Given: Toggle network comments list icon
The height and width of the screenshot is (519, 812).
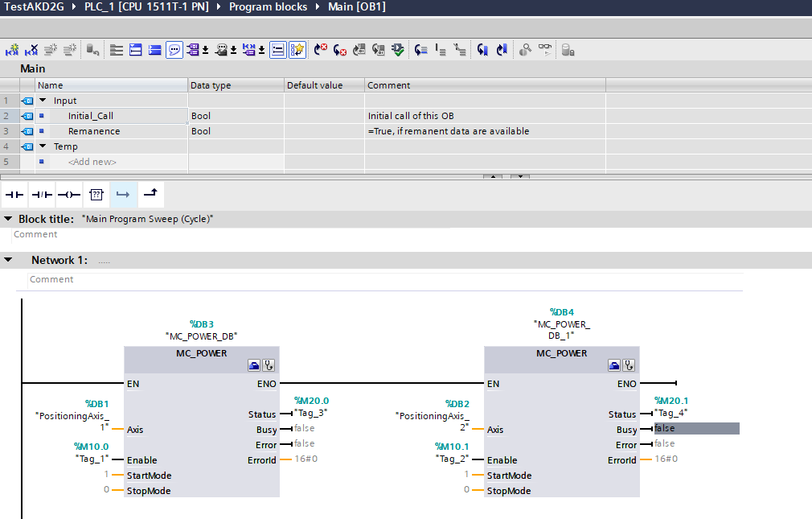Looking at the screenshot, I should (278, 50).
